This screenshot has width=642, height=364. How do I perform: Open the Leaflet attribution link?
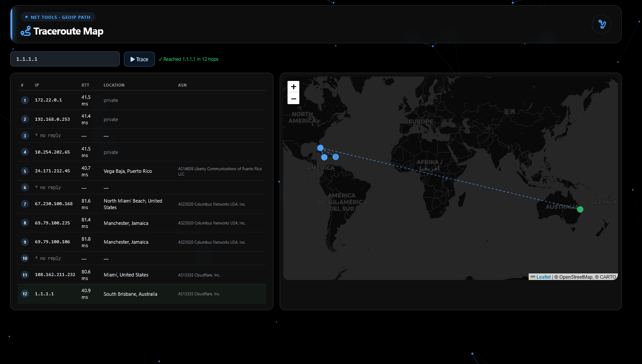pos(544,277)
